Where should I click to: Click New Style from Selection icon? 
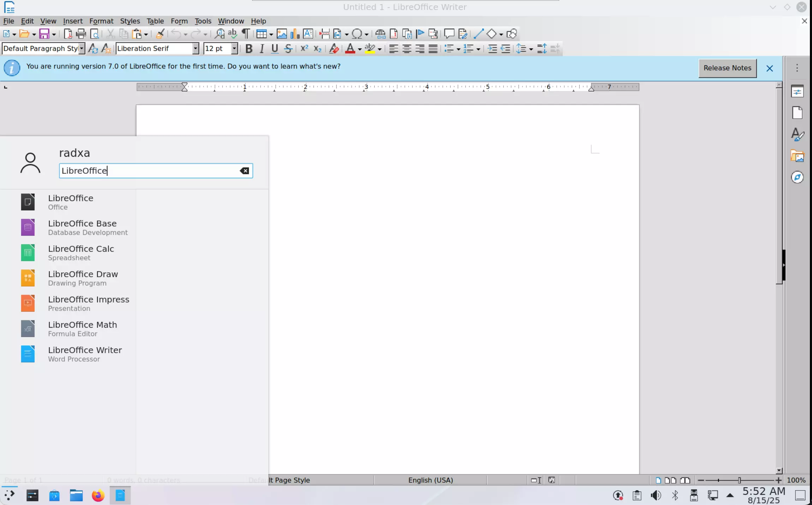pyautogui.click(x=106, y=49)
